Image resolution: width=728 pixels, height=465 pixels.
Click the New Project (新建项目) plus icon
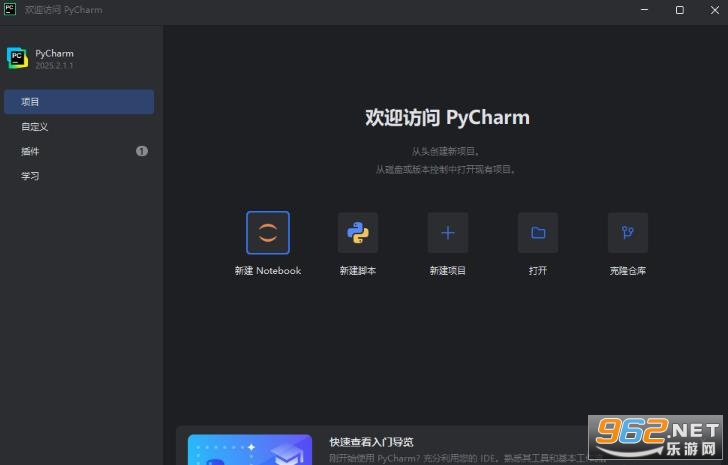pyautogui.click(x=448, y=232)
